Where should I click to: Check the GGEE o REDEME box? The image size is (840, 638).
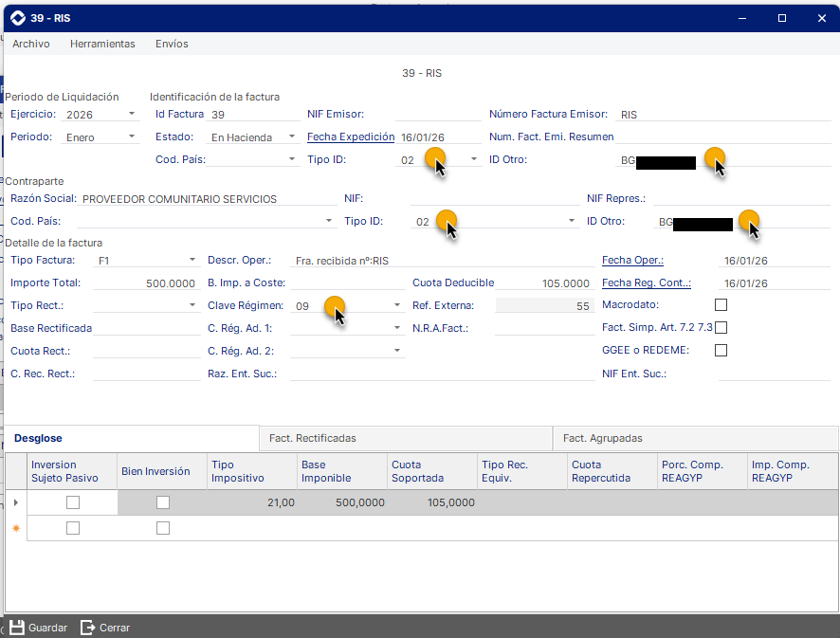721,351
